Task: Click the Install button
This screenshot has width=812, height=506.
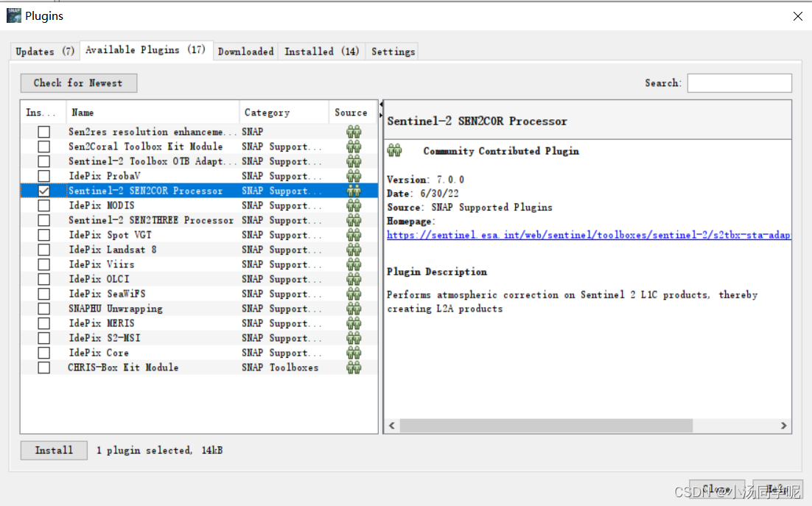Action: (53, 450)
